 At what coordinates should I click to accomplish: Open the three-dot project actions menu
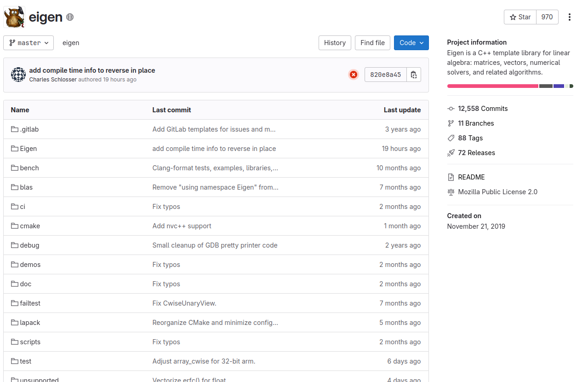point(570,17)
